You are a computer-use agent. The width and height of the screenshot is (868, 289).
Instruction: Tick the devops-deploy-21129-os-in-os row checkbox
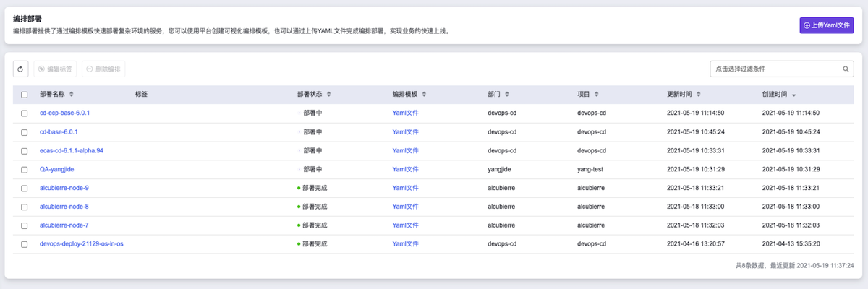[x=25, y=244]
